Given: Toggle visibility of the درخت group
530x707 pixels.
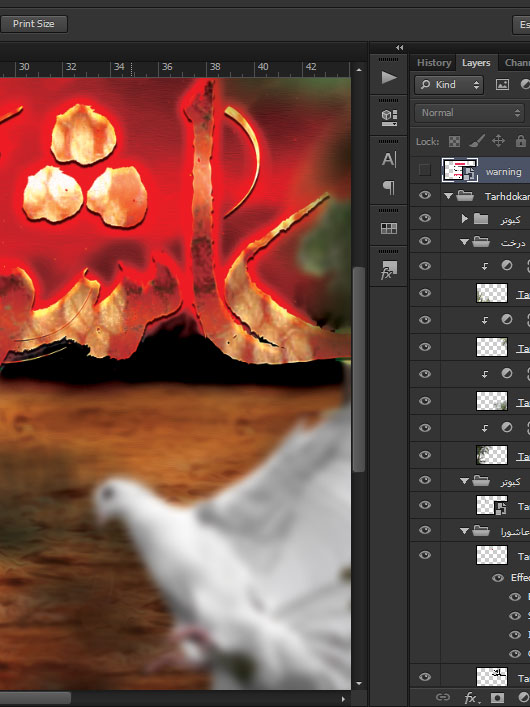Looking at the screenshot, I should pyautogui.click(x=424, y=241).
